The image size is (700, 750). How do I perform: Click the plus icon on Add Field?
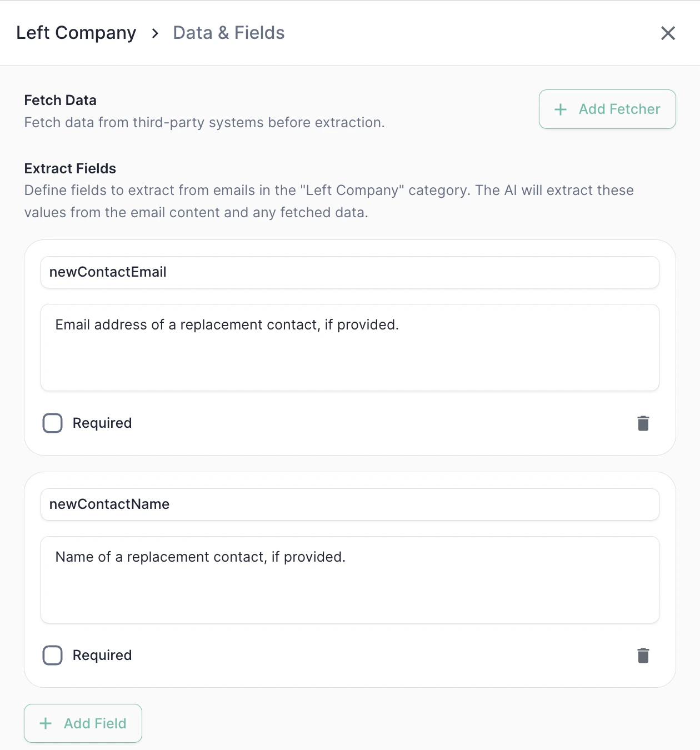pos(46,723)
